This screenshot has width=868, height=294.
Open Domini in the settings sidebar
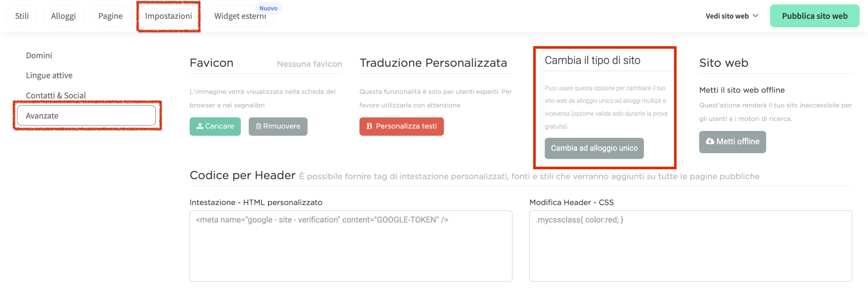click(39, 55)
